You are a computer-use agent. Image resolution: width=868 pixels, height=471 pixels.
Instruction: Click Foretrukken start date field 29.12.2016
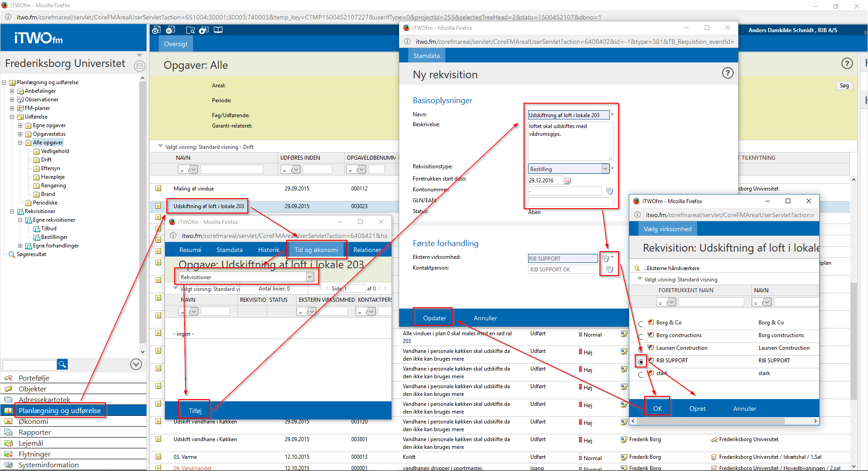546,180
